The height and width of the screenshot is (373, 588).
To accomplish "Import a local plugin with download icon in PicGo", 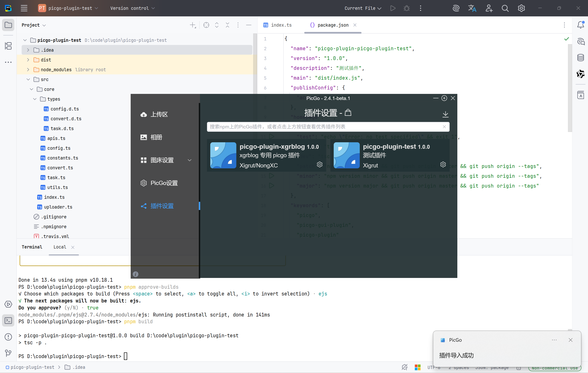I will [x=445, y=114].
